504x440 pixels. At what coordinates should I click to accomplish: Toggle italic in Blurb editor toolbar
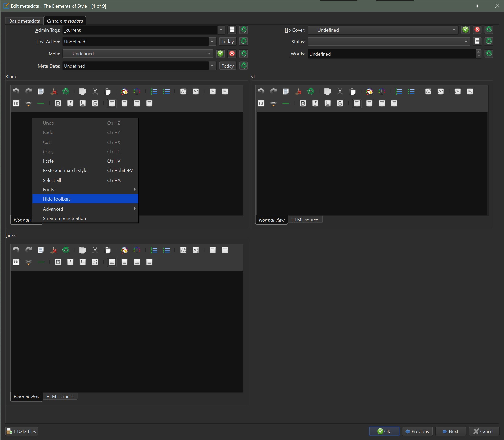pos(70,103)
